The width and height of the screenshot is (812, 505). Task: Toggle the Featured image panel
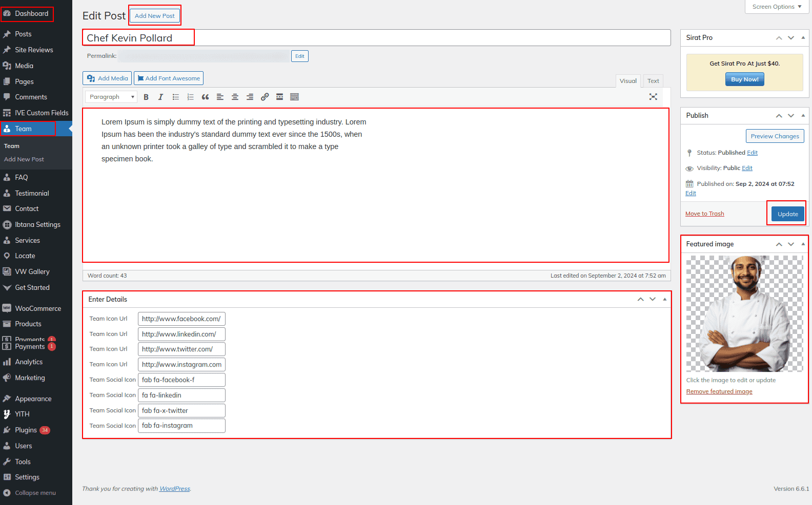803,244
